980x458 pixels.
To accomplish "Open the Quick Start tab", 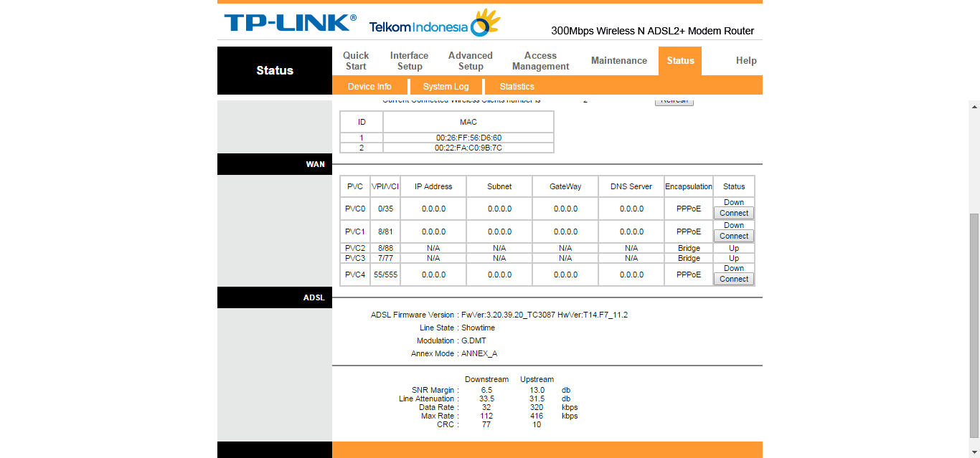I will click(x=355, y=61).
